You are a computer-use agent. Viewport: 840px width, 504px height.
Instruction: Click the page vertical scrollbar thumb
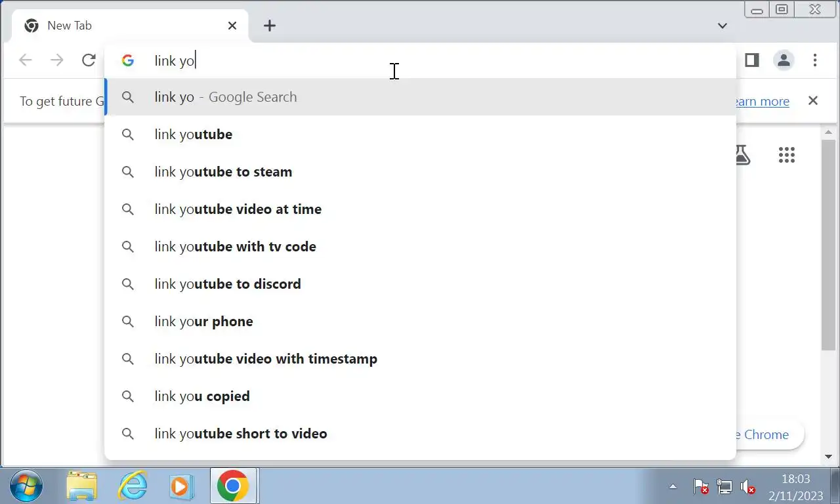(828, 245)
